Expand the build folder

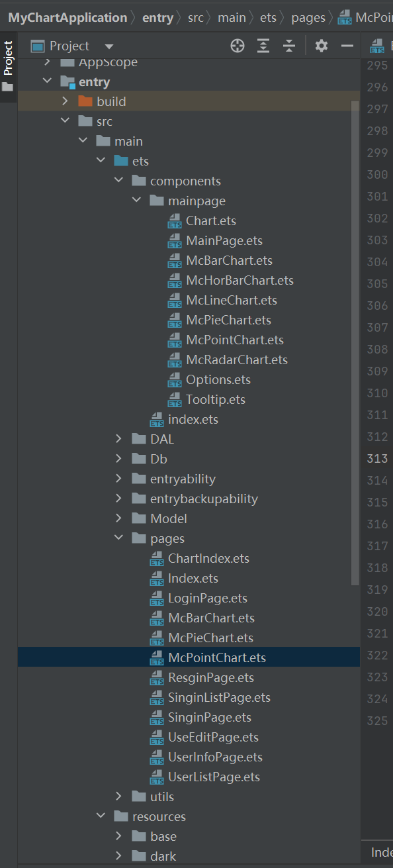(64, 101)
